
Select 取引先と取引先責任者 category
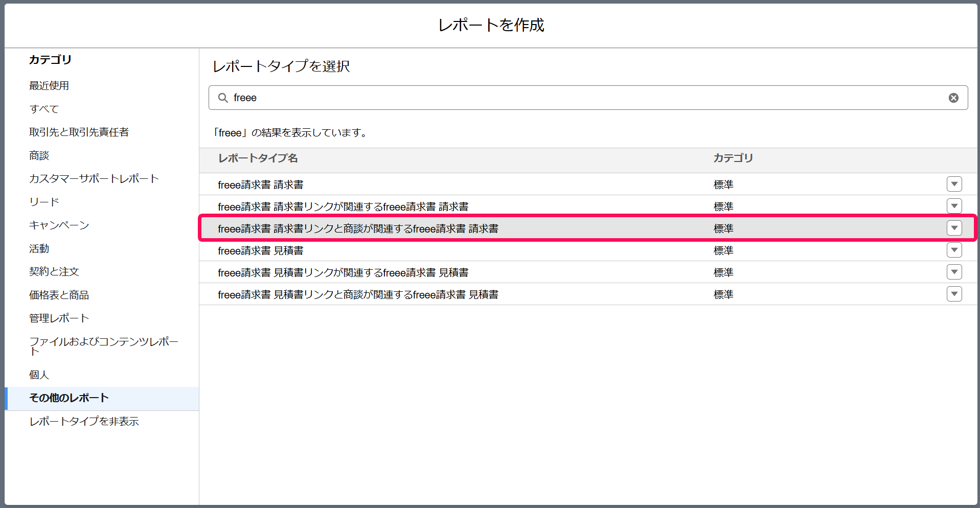pos(79,132)
